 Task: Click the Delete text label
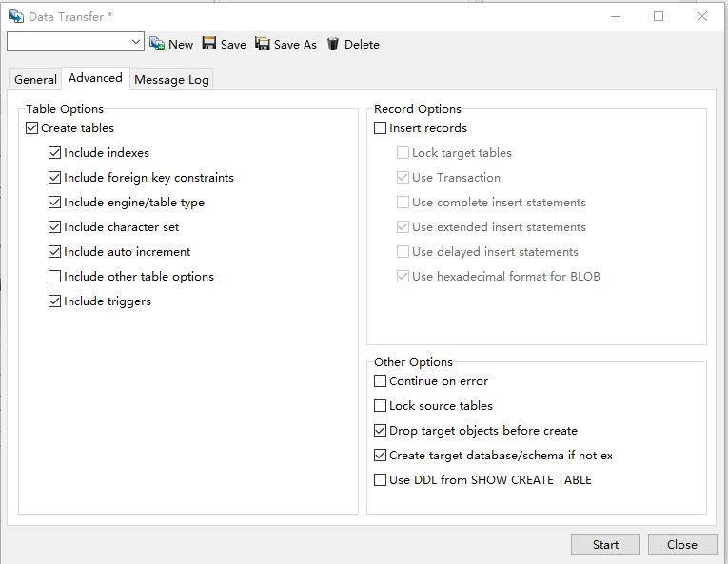coord(362,44)
